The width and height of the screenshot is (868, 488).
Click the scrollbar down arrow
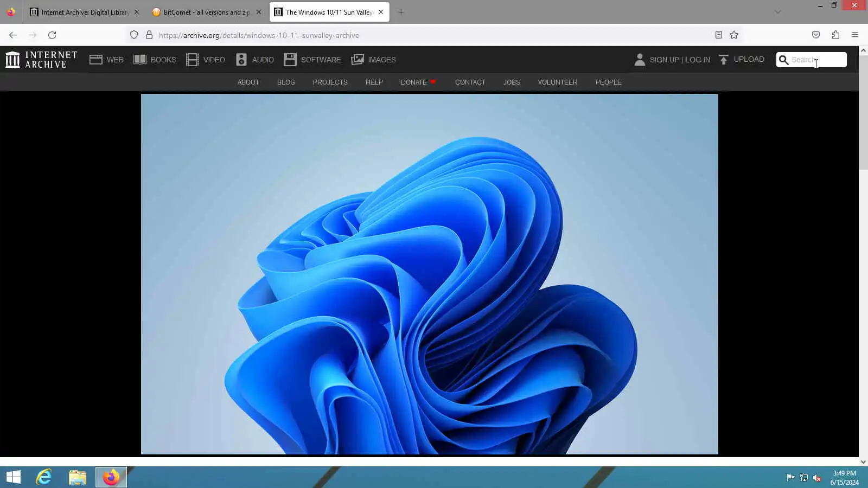(x=863, y=462)
